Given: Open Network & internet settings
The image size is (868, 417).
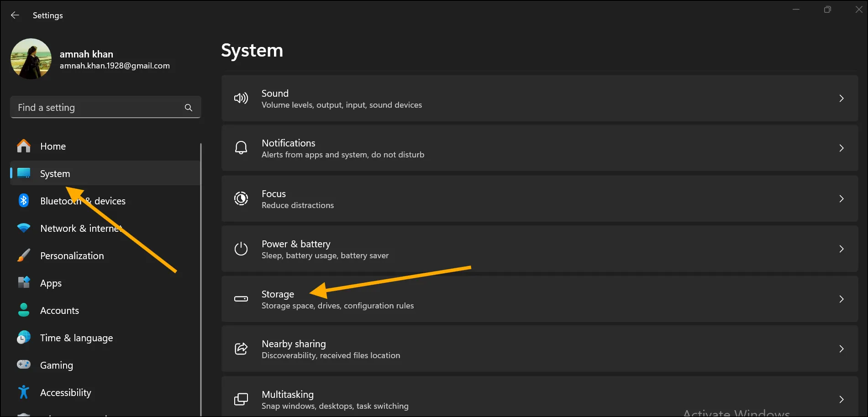Looking at the screenshot, I should click(80, 228).
